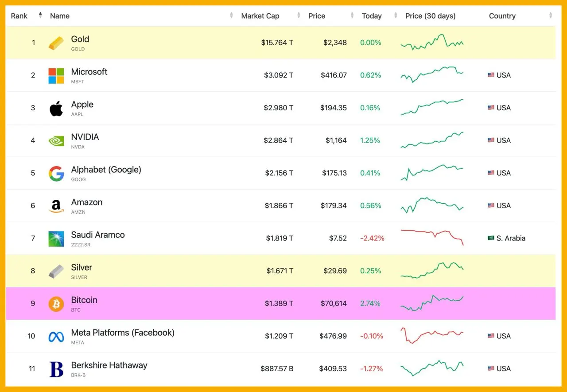The image size is (567, 392).
Task: Click the Meta Platforms logo
Action: click(56, 337)
